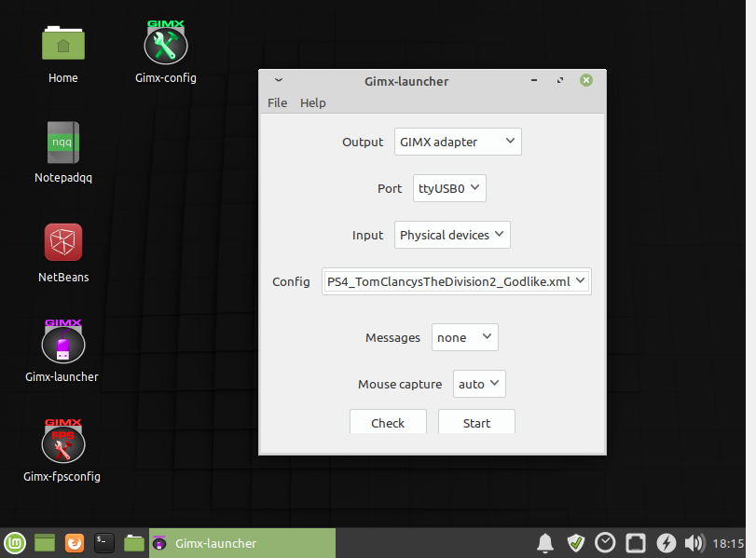Open the File menu
The height and width of the screenshot is (558, 756).
(x=277, y=102)
